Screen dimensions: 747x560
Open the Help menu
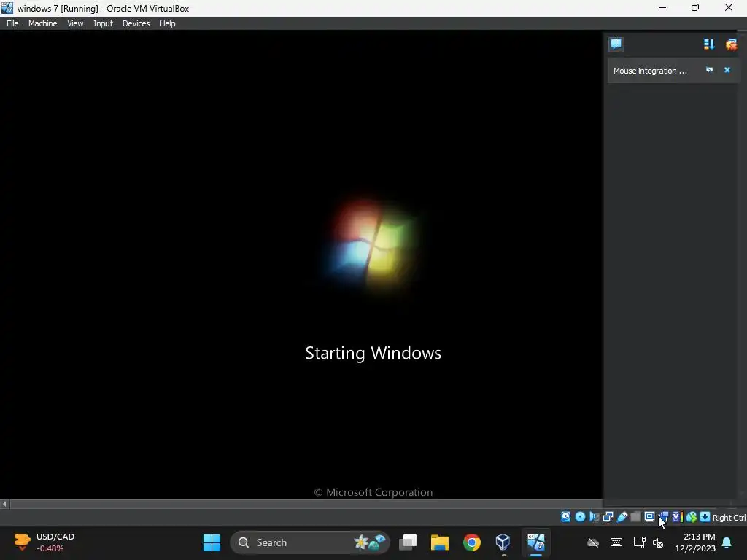tap(167, 23)
